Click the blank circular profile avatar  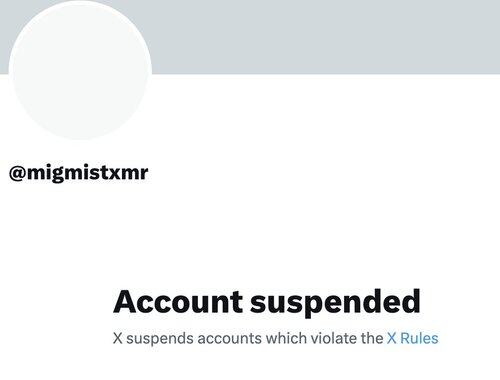(x=80, y=70)
